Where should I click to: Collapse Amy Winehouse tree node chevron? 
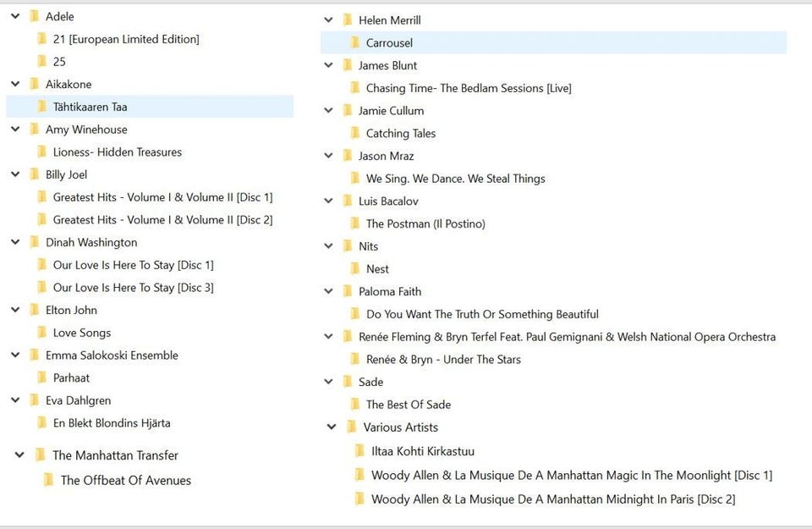click(x=15, y=129)
